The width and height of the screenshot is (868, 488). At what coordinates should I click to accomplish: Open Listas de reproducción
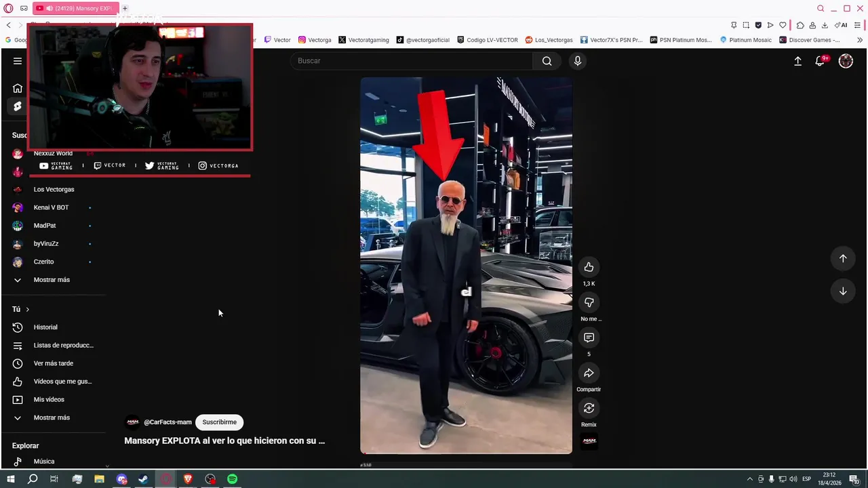(64, 346)
